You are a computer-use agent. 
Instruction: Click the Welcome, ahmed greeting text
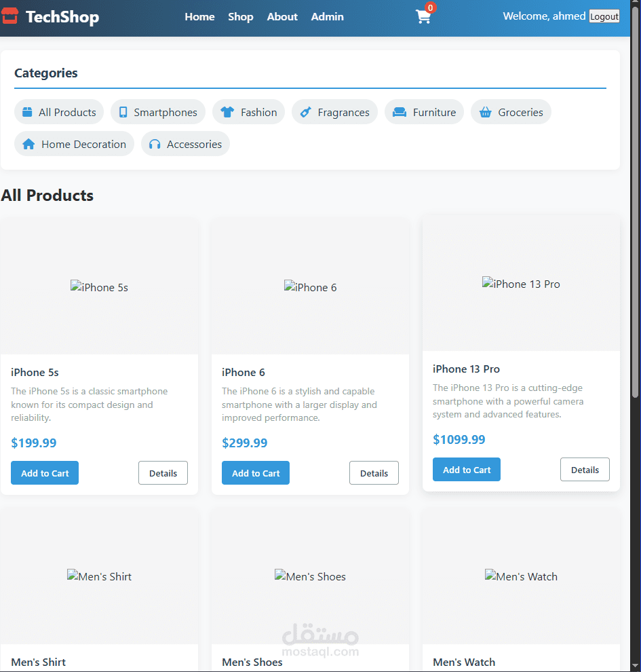(544, 16)
